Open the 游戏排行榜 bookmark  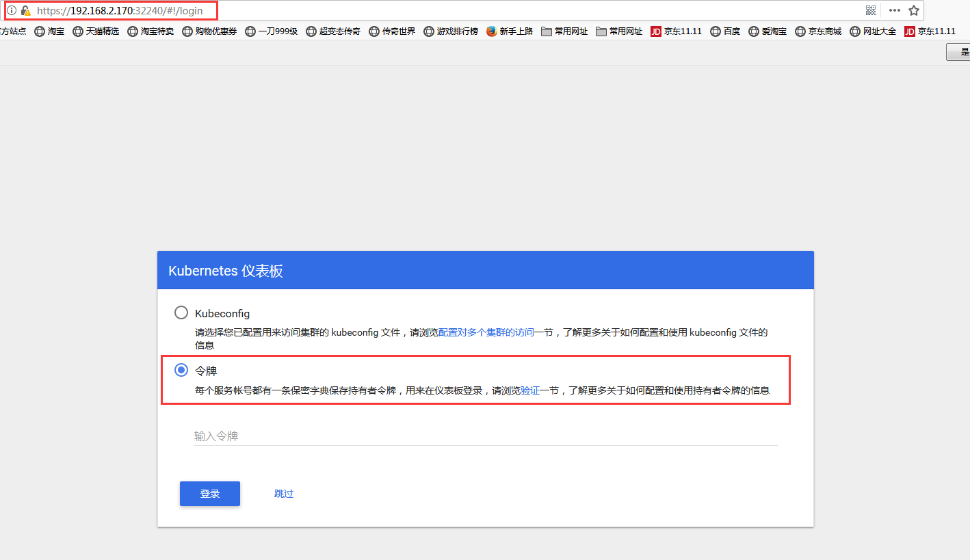tap(451, 31)
